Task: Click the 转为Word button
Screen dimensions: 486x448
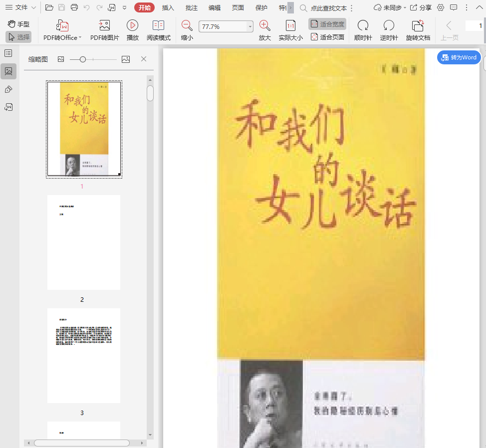Action: point(459,57)
